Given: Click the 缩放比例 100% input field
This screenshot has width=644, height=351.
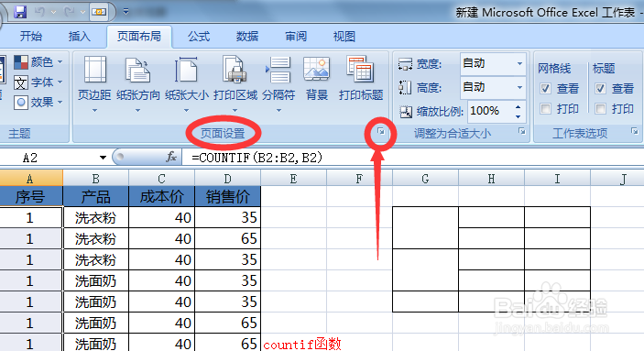Looking at the screenshot, I should (489, 111).
